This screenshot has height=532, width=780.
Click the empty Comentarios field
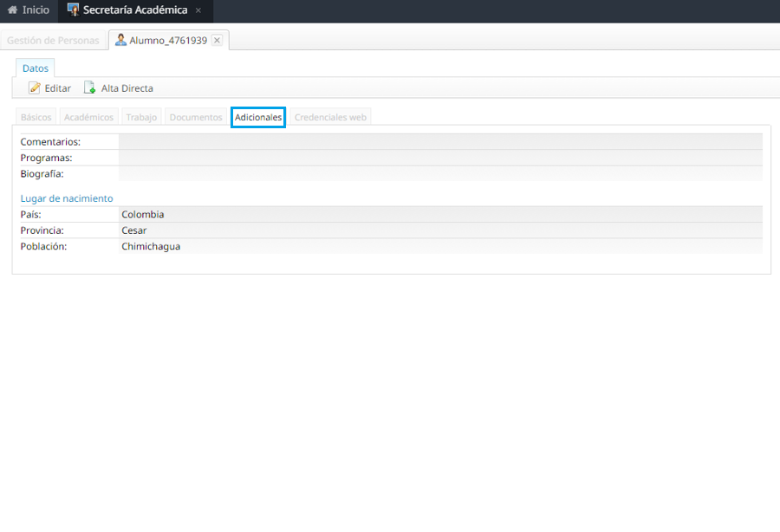440,142
